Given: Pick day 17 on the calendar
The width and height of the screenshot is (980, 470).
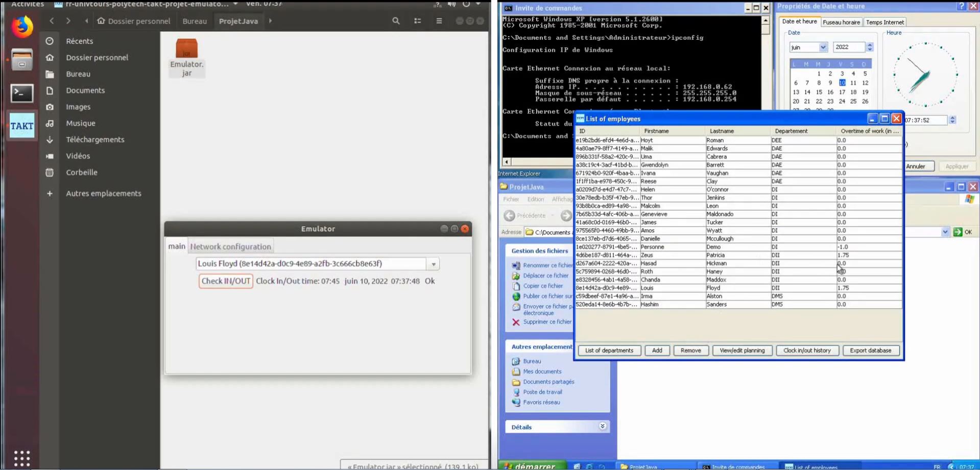Looking at the screenshot, I should click(x=842, y=92).
